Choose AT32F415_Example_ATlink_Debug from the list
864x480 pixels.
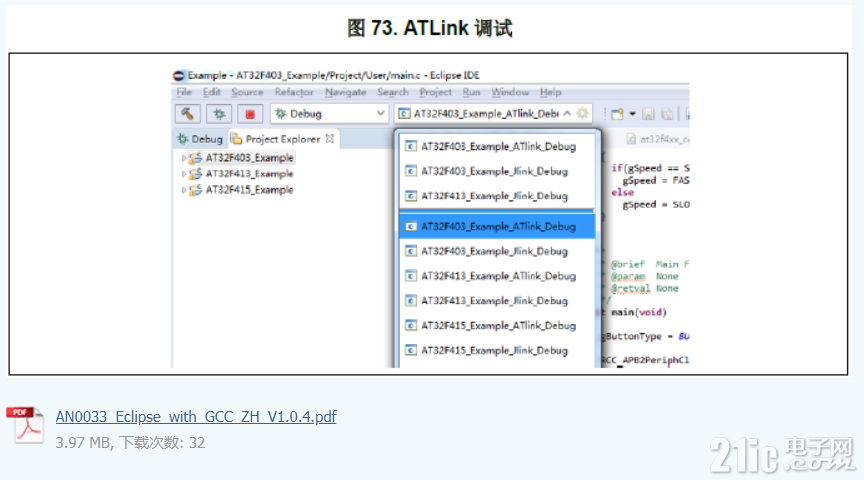(x=497, y=325)
